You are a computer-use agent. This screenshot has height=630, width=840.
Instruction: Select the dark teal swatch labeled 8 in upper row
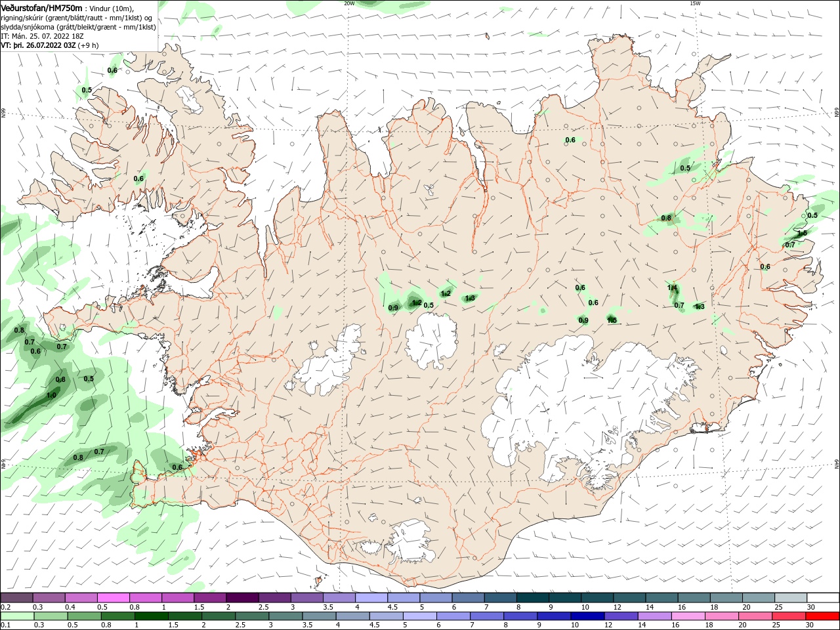coord(533,598)
